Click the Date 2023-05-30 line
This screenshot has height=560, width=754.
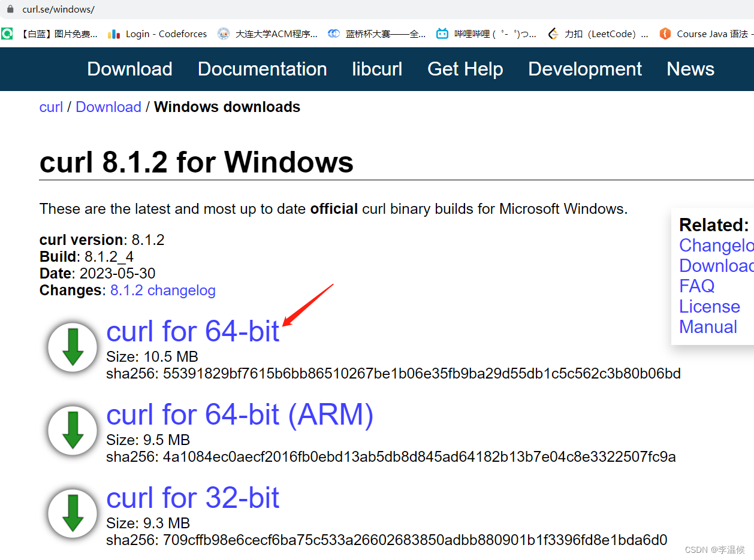coord(98,274)
